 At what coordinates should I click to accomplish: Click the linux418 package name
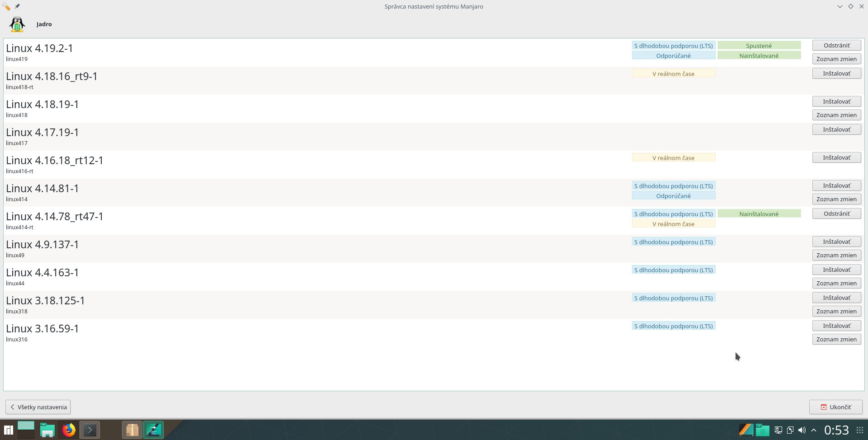(17, 115)
